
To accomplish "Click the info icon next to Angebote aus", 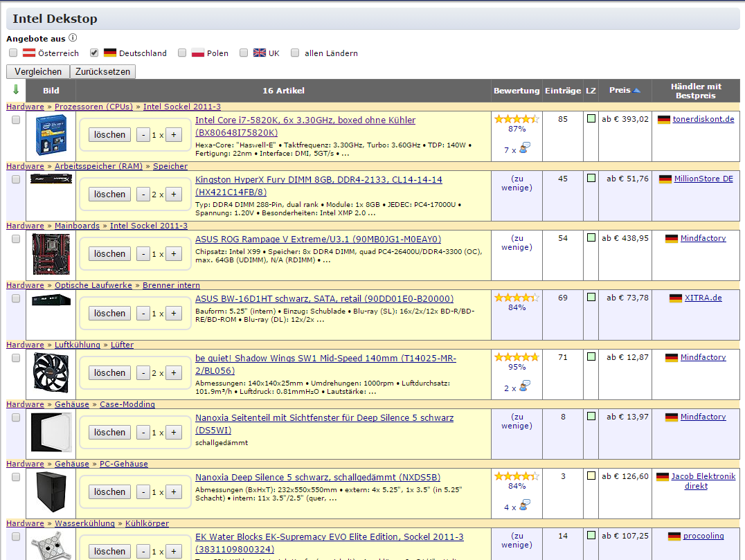I will pos(73,37).
